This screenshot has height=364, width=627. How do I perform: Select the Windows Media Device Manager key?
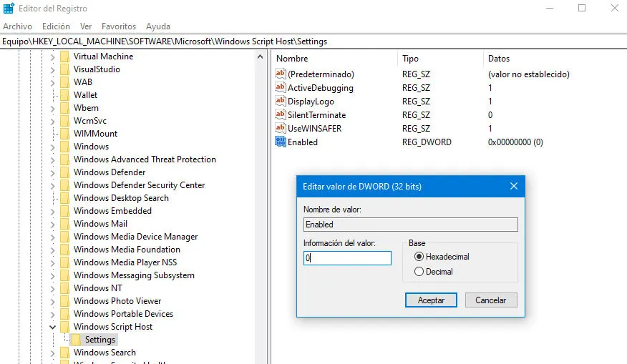coord(135,237)
